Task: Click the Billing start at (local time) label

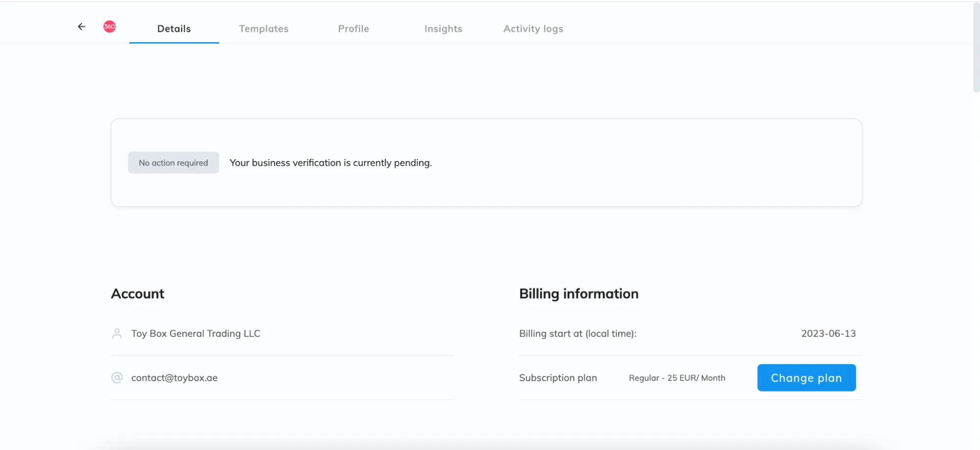Action: 578,333
